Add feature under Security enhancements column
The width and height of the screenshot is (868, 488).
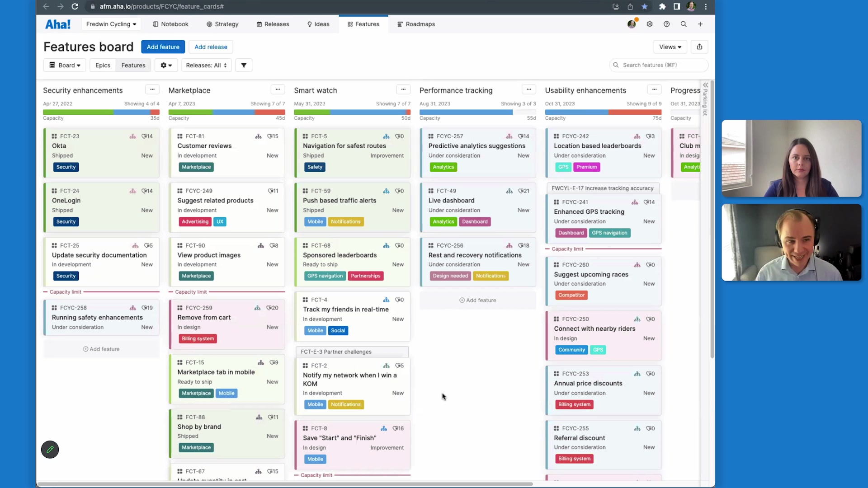click(101, 349)
